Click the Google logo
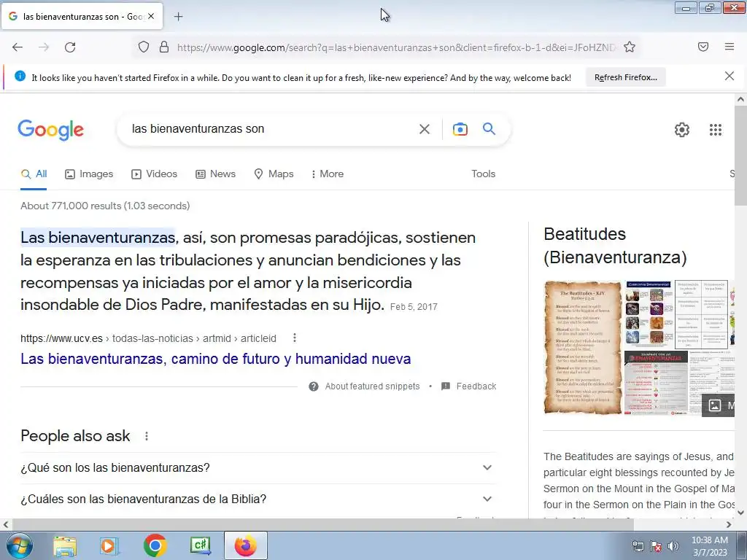 [51, 130]
